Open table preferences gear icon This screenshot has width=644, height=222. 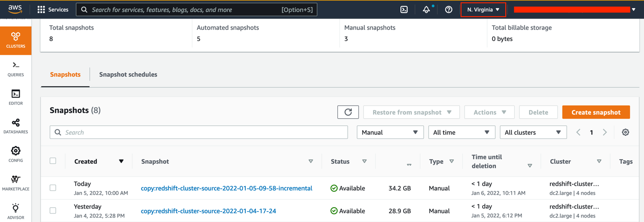[626, 132]
